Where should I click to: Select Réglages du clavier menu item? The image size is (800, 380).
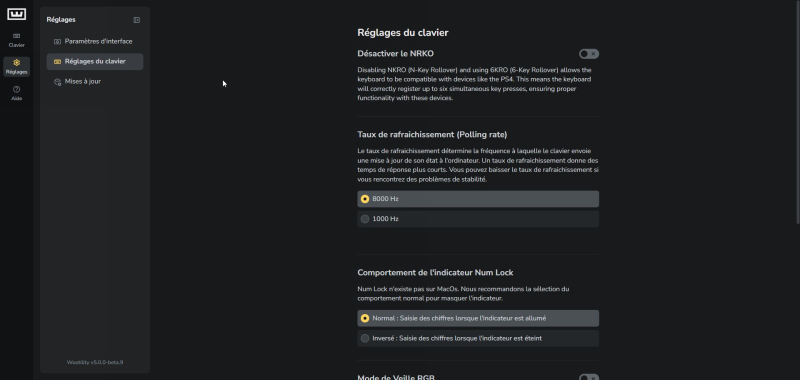(95, 62)
